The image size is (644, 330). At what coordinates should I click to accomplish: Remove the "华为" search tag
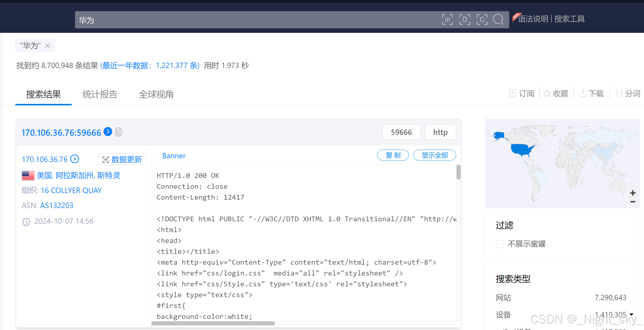[x=48, y=45]
